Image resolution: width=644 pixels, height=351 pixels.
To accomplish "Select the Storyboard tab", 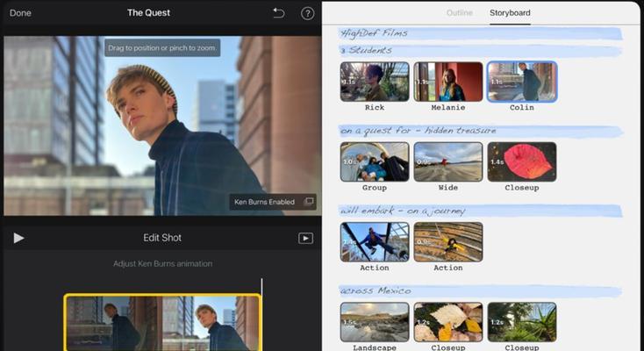I will point(510,13).
